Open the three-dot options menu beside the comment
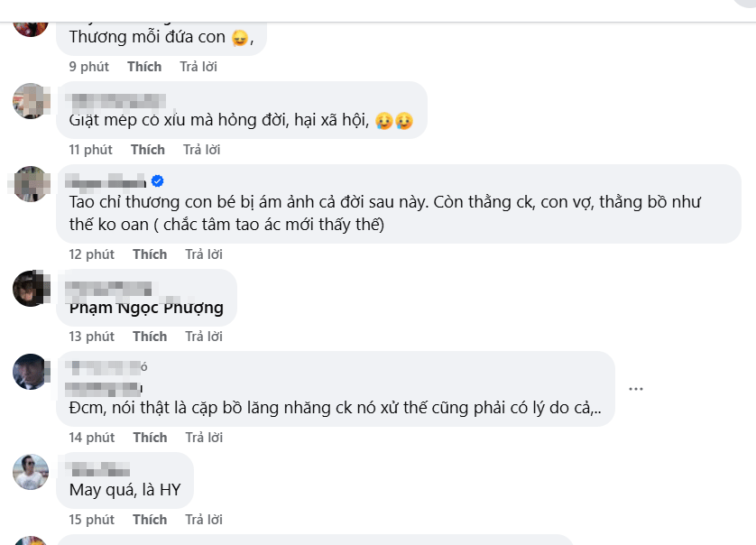 [x=636, y=389]
